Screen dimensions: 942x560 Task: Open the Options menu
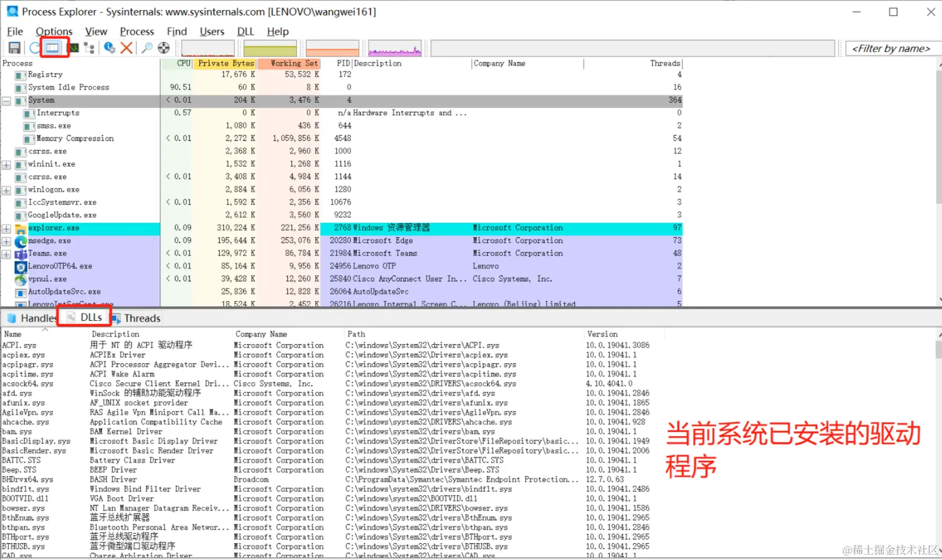click(54, 32)
